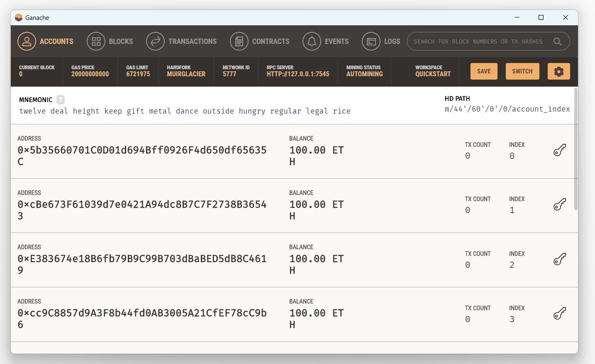Viewport: 595px width, 364px height.
Task: Select the mnemonic phrase text
Action: (x=185, y=111)
